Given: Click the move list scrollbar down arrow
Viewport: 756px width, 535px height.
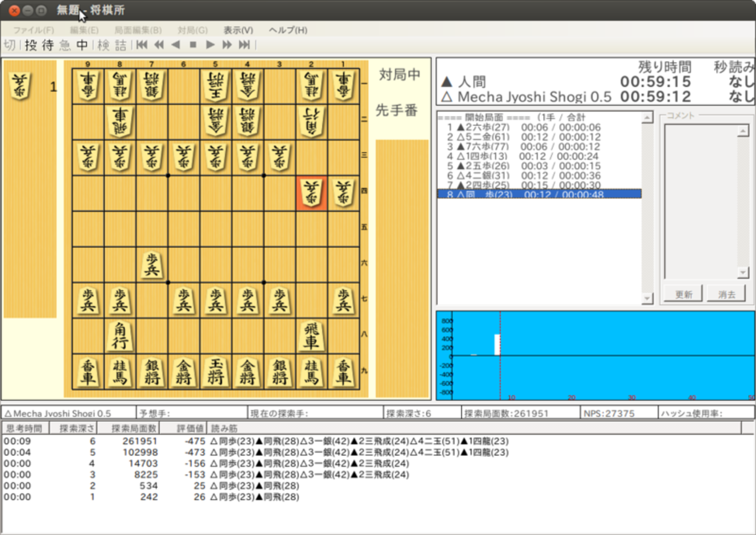Looking at the screenshot, I should click(x=647, y=298).
